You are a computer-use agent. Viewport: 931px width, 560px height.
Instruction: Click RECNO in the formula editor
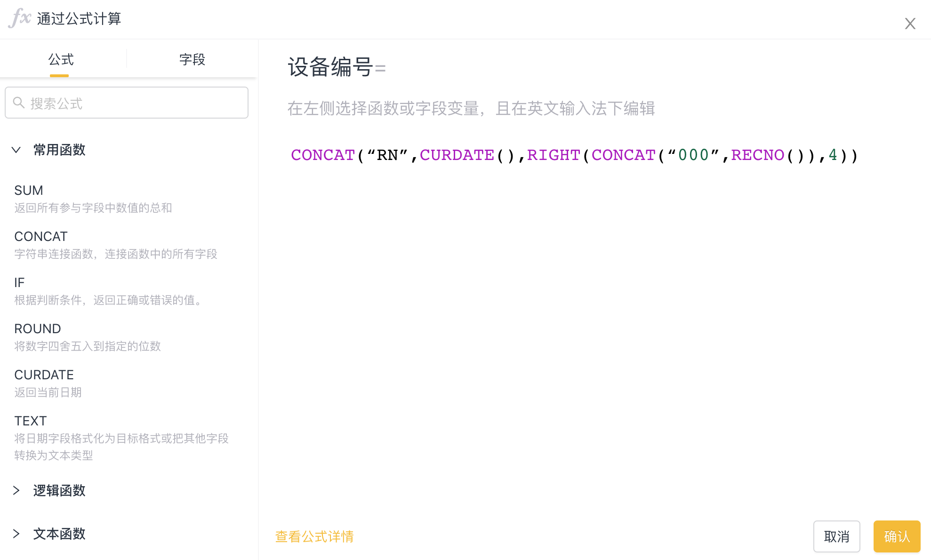[x=758, y=155]
